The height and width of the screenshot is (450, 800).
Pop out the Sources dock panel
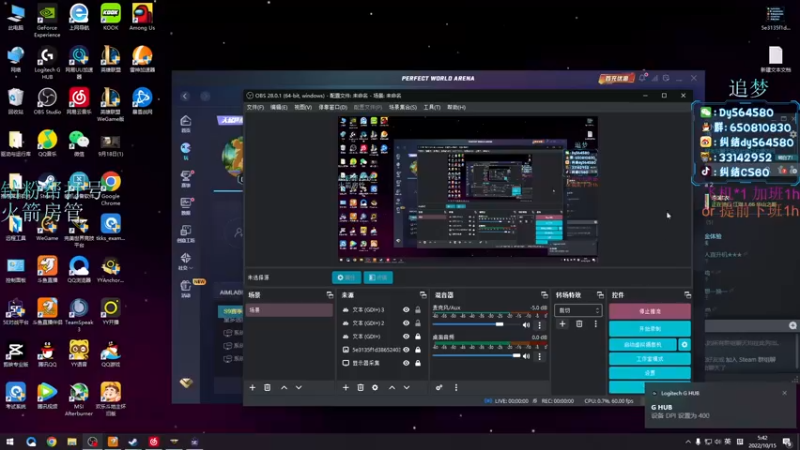423,295
